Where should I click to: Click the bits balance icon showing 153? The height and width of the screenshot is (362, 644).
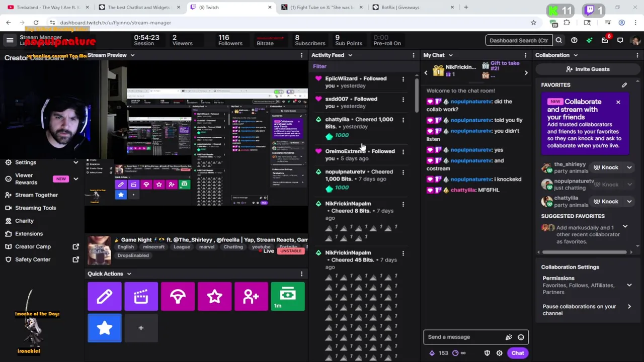(x=432, y=353)
